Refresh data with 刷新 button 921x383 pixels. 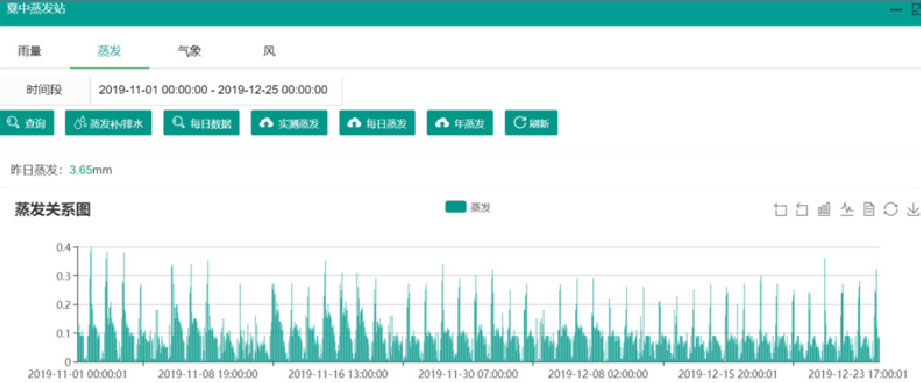[531, 123]
